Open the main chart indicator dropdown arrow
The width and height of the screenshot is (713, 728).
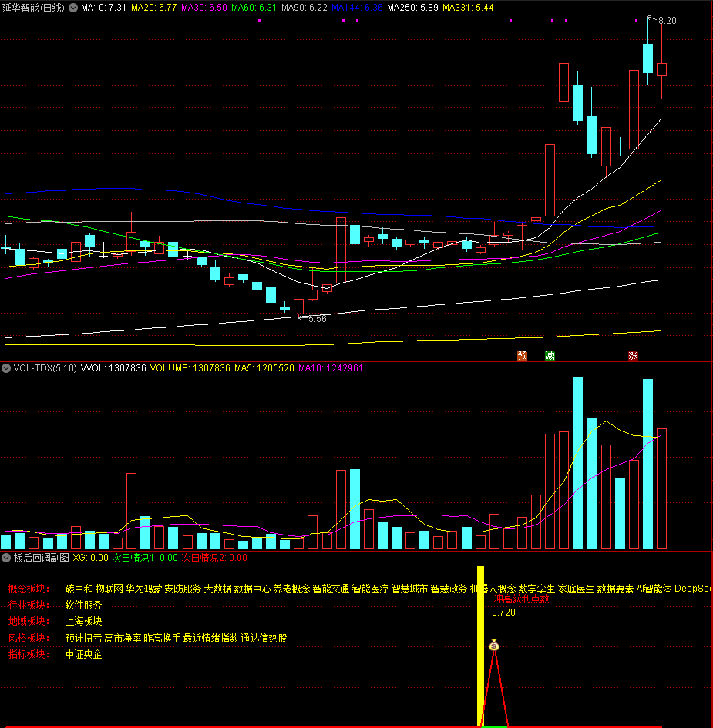72,7
